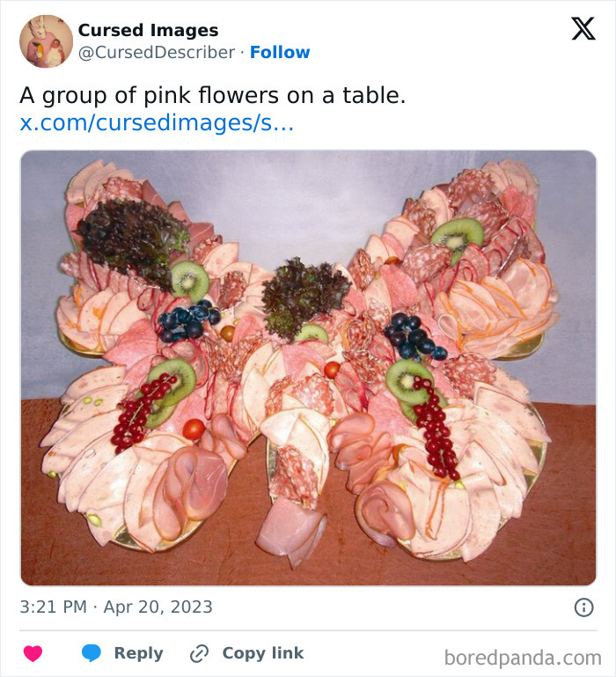Screen dimensions: 616x677
Task: Follow the CursedDescriber account
Action: coord(280,53)
